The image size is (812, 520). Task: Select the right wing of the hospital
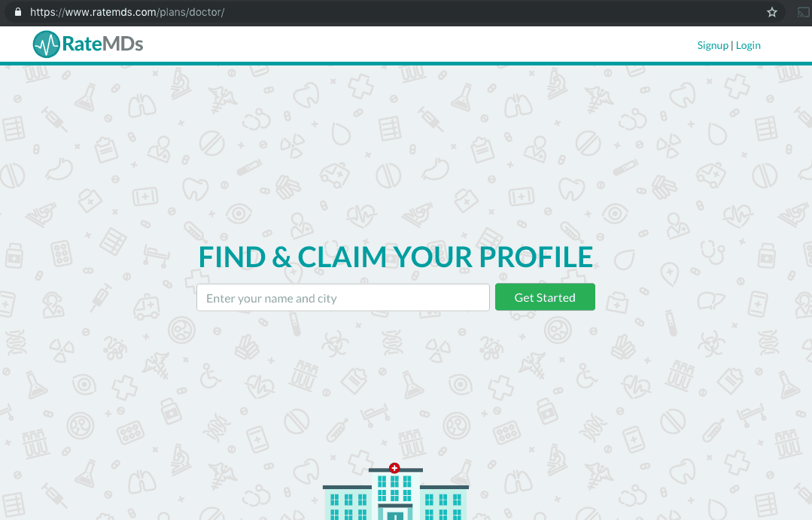(443, 503)
